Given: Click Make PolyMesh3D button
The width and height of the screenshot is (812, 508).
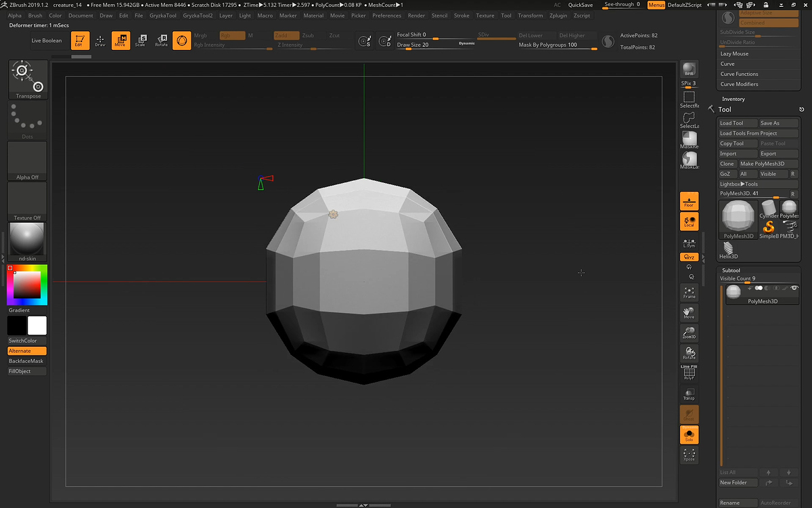Looking at the screenshot, I should coord(768,164).
